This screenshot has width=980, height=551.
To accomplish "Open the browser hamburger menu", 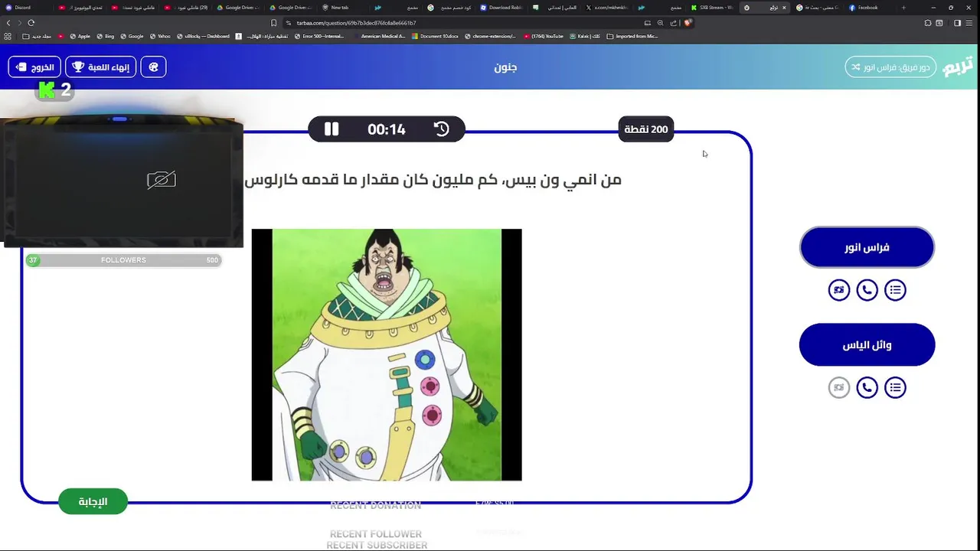I will (x=971, y=23).
